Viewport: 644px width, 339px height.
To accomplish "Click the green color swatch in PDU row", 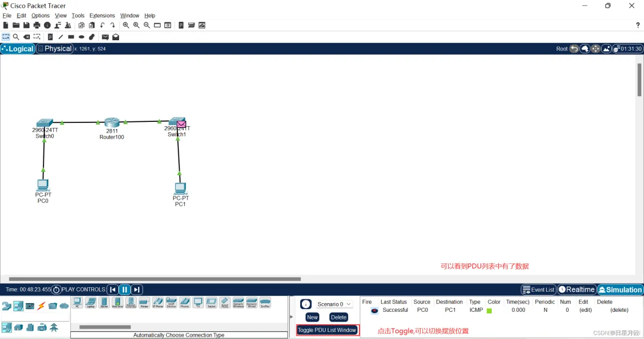I will 489,311.
